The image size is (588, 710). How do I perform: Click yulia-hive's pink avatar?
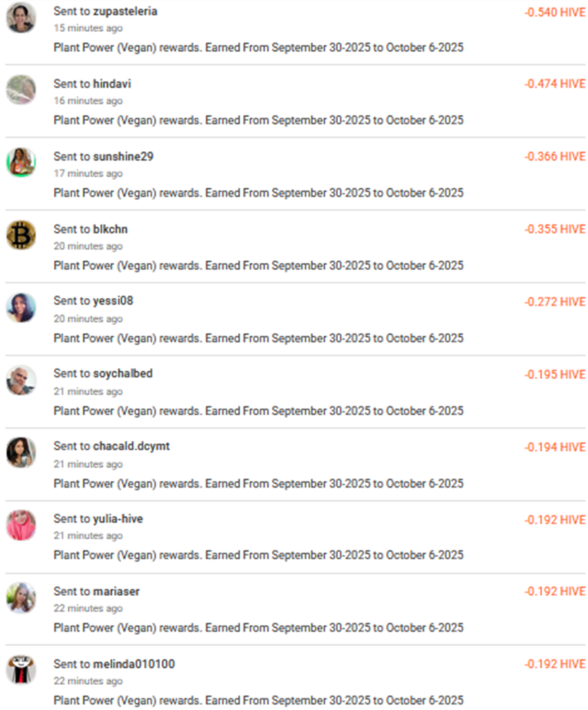click(x=21, y=525)
